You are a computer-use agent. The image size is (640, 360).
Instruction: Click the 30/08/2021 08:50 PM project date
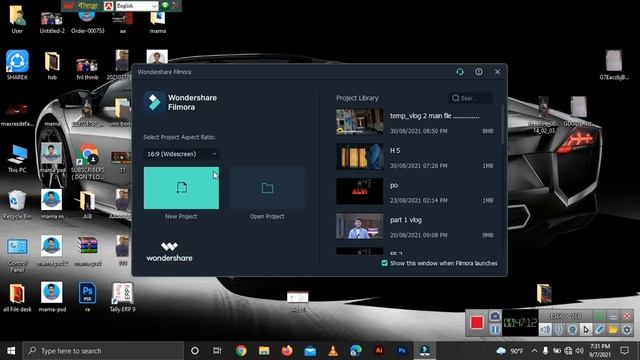(x=418, y=131)
